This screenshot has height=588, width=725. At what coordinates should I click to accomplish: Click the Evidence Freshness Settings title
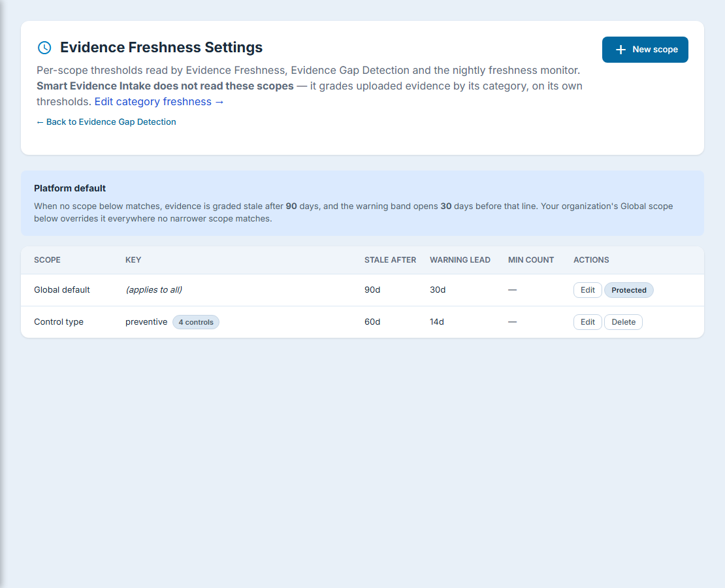[161, 48]
